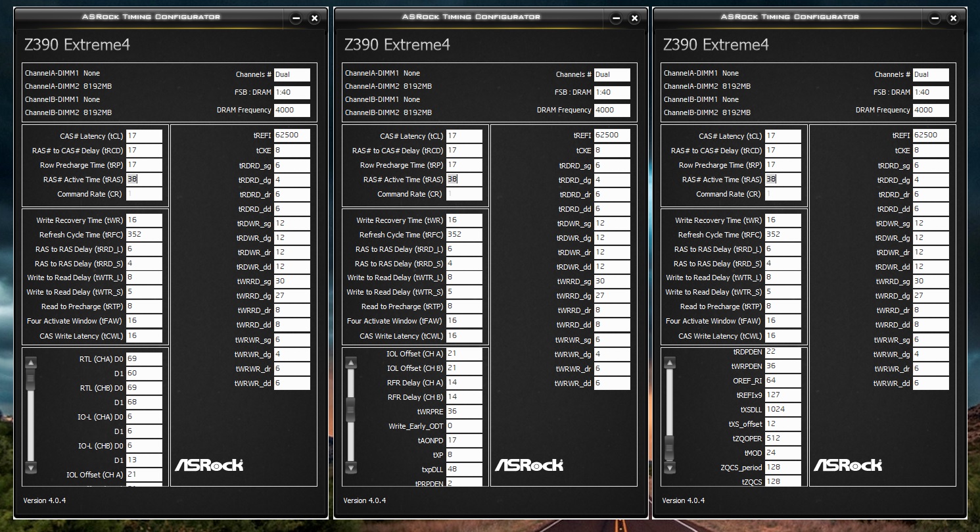The width and height of the screenshot is (980, 532).
Task: Click the DRAM Frequency field in the left window
Action: 292,110
